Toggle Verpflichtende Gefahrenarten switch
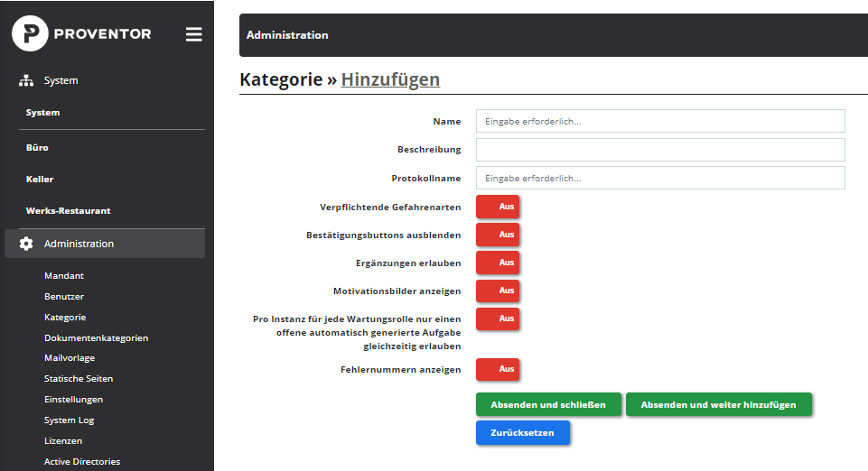This screenshot has width=868, height=471. click(498, 207)
